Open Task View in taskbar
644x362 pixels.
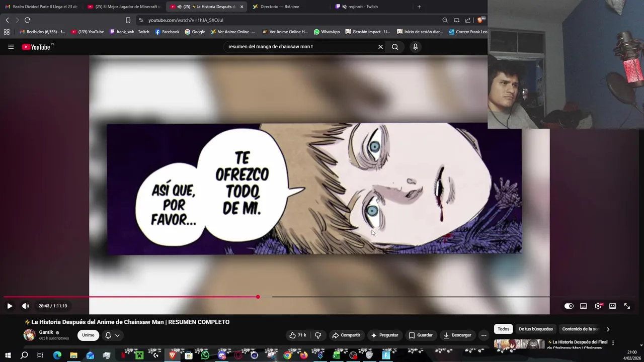[x=40, y=355]
